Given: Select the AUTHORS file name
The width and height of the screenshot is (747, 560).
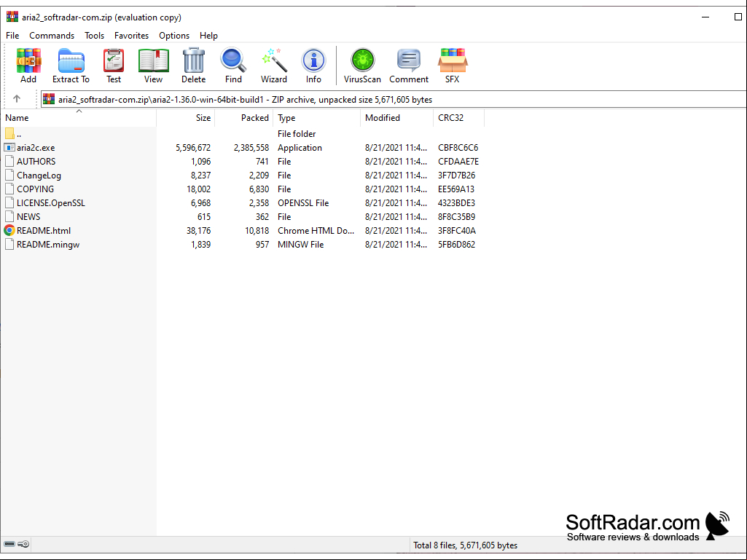Looking at the screenshot, I should (36, 162).
